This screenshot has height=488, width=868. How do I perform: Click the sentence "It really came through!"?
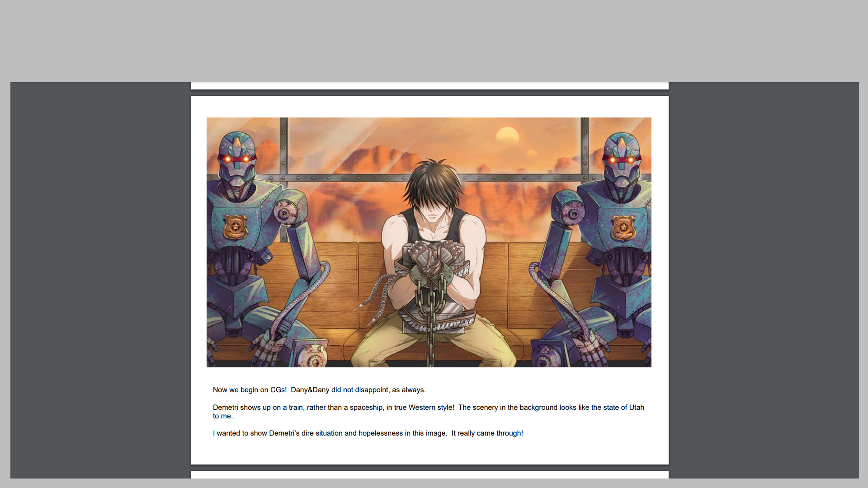point(487,433)
